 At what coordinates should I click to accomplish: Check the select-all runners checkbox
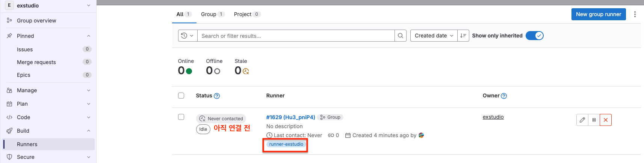pyautogui.click(x=181, y=96)
